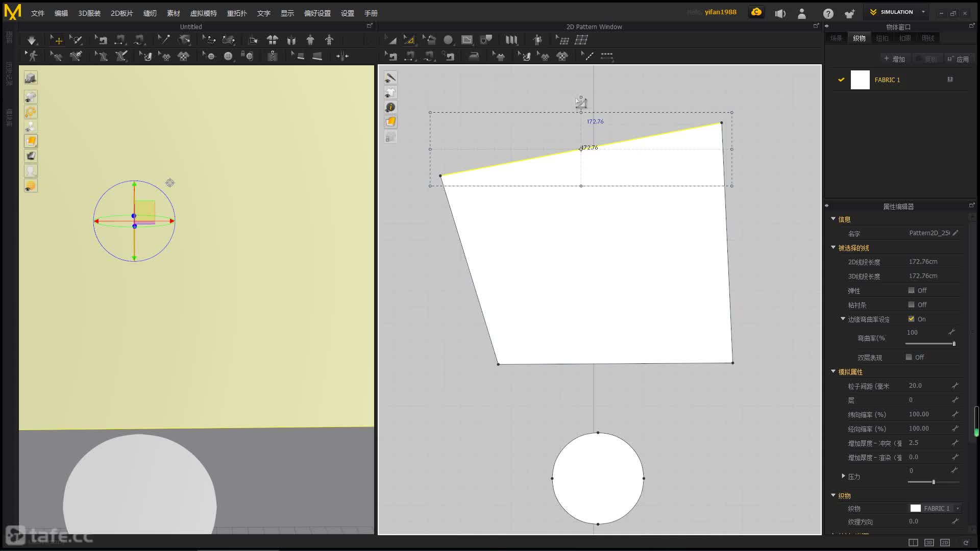Select the Select/Move tool in 3D toolbar

coord(56,40)
